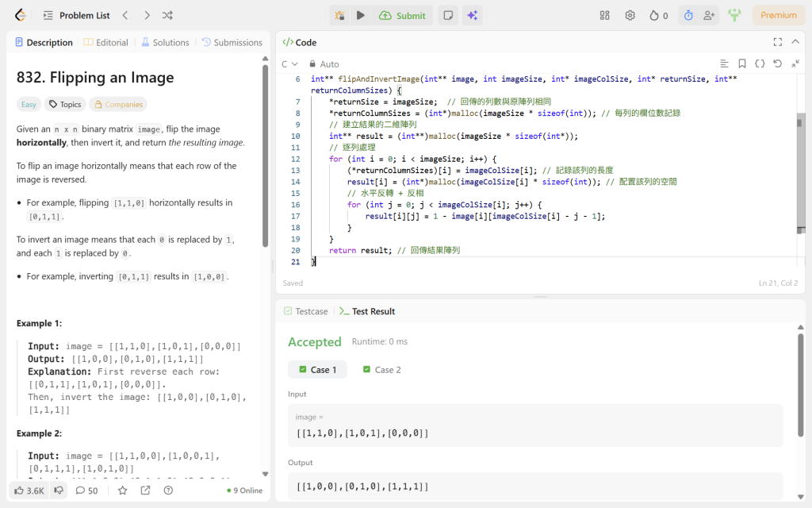Open the locked Companies tag
The height and width of the screenshot is (508, 812).
pos(118,104)
